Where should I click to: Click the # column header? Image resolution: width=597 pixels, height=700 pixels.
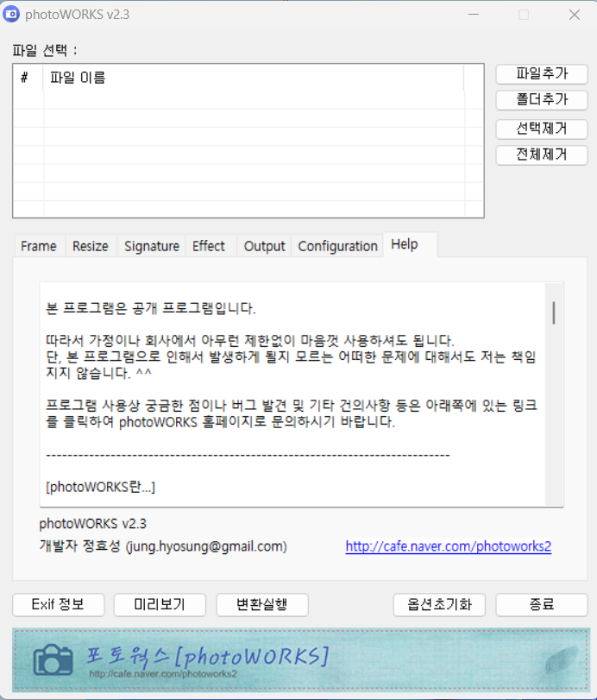click(28, 78)
